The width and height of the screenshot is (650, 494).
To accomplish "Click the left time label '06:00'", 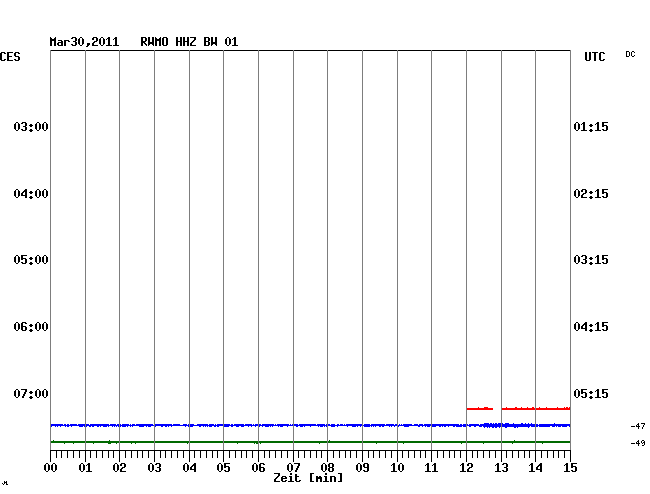I will pyautogui.click(x=31, y=327).
